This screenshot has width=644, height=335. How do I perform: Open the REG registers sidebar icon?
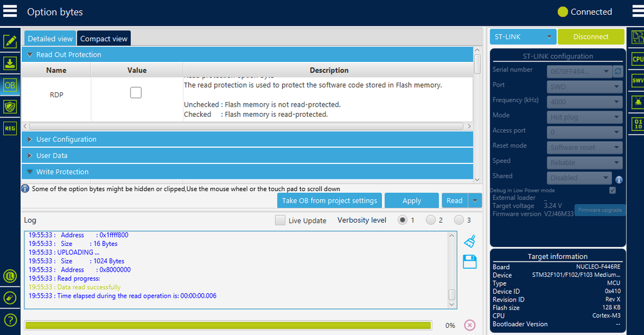click(x=10, y=128)
